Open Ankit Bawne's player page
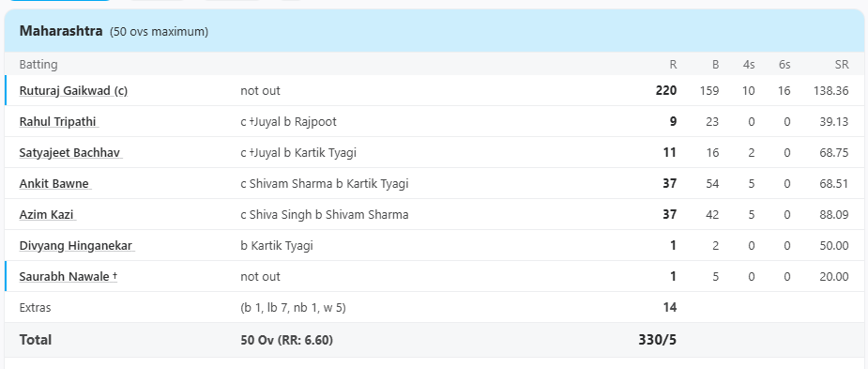868x369 pixels. coord(55,183)
